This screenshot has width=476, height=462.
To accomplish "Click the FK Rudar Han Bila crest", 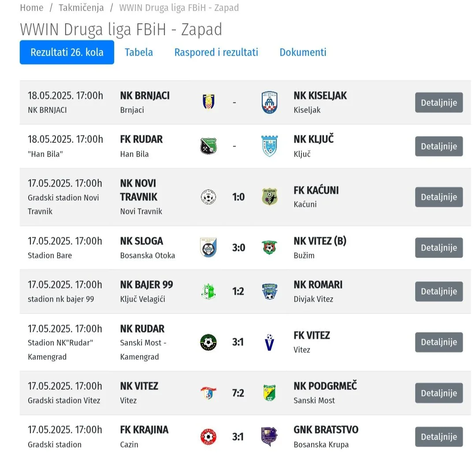I will coord(208,146).
